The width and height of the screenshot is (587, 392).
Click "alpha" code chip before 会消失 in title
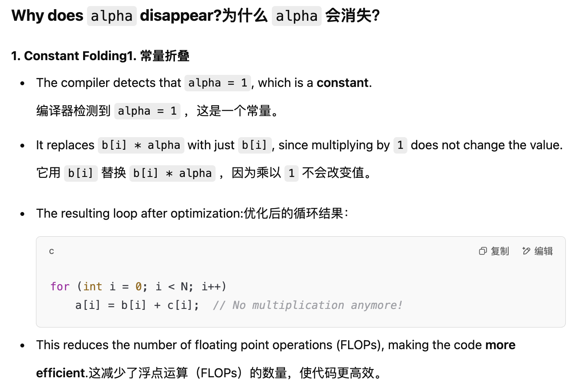(297, 16)
